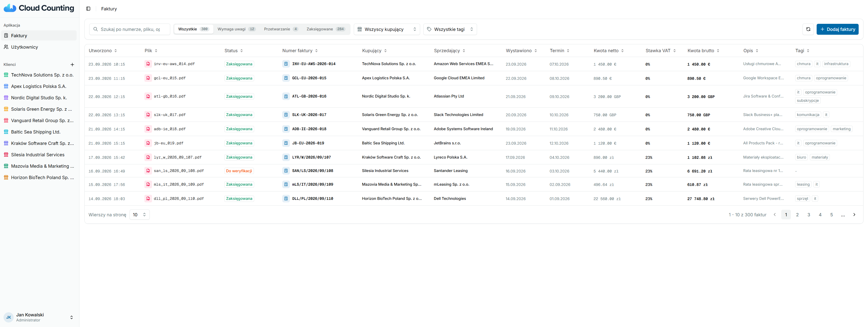Go to page 5

831,215
